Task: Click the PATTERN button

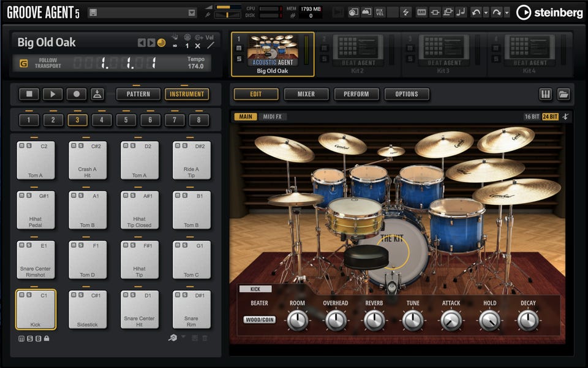Action: click(x=138, y=94)
